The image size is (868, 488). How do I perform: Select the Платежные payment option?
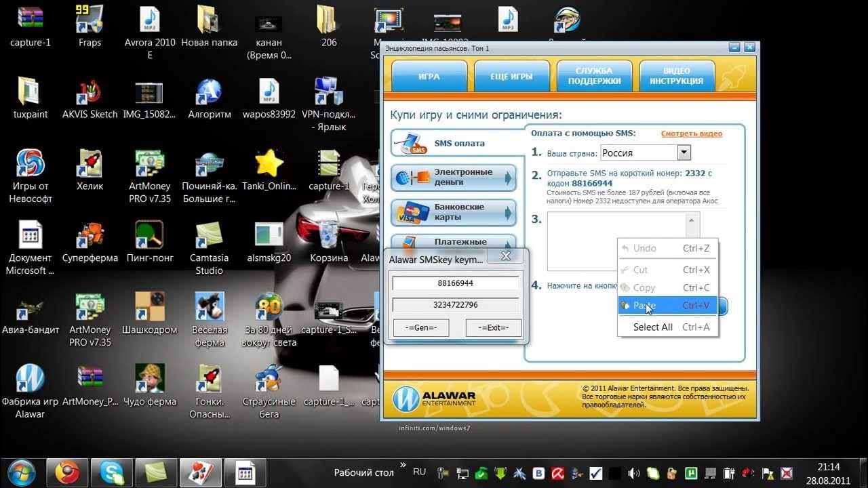(x=453, y=242)
